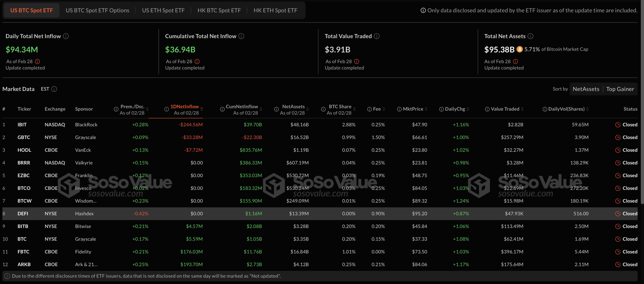Click info icon next to Cumulative Total Net Inflow
Screen dimensions: 644x284
pos(241,36)
